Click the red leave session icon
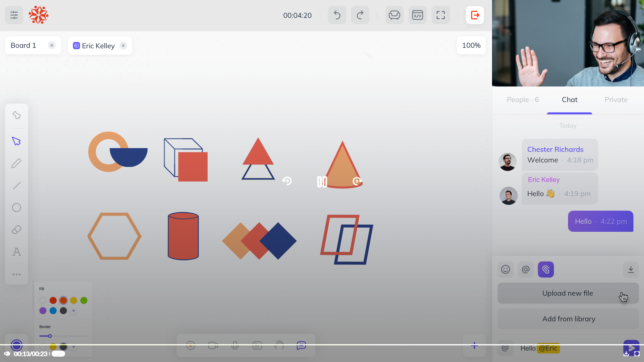 click(475, 15)
